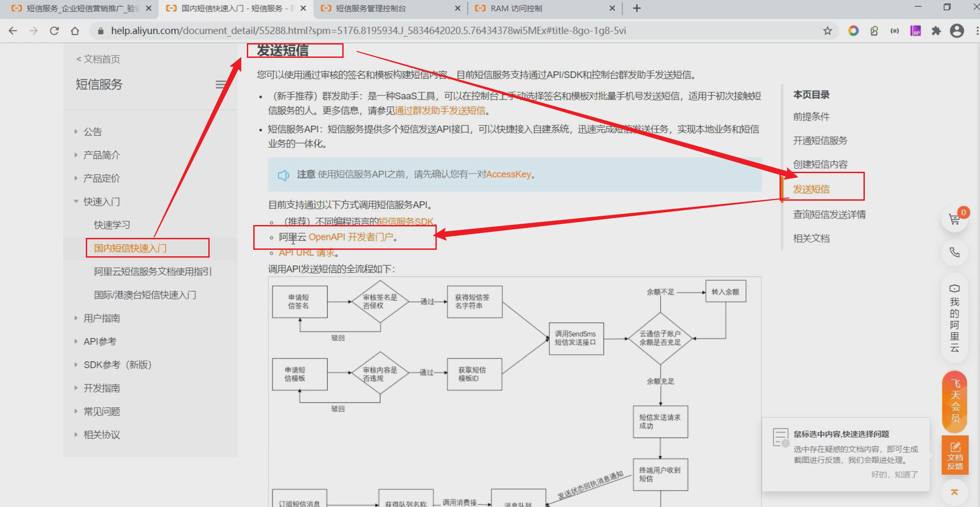Click the phone contact icon
The width and height of the screenshot is (980, 507).
(954, 252)
